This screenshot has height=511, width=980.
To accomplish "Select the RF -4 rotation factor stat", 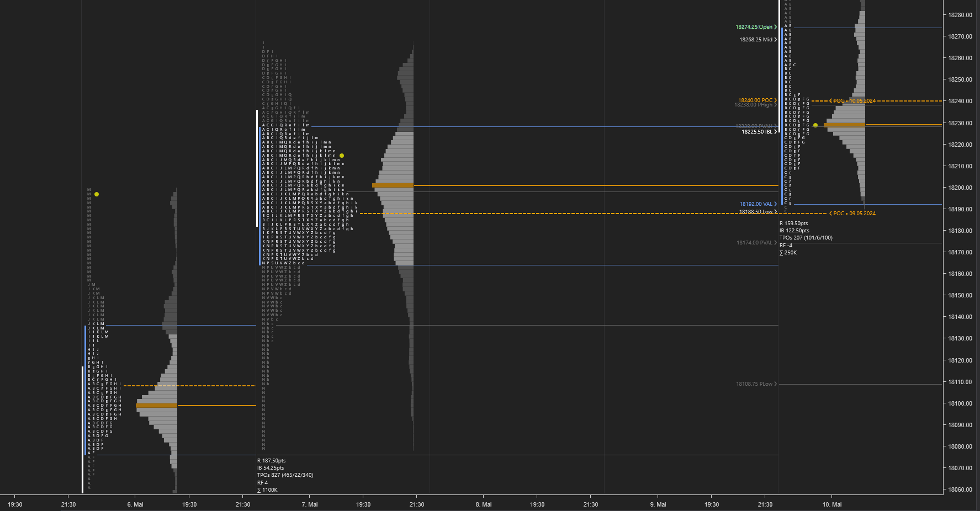I will [x=786, y=246].
